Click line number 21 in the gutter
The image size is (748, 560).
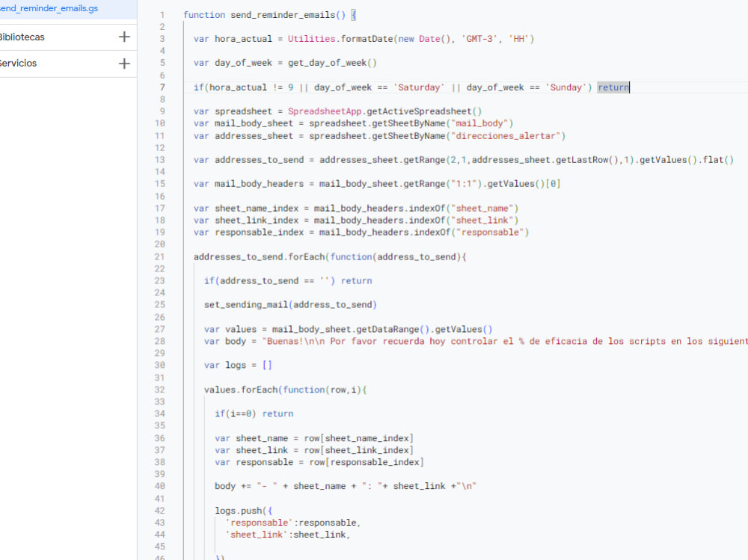(160, 257)
